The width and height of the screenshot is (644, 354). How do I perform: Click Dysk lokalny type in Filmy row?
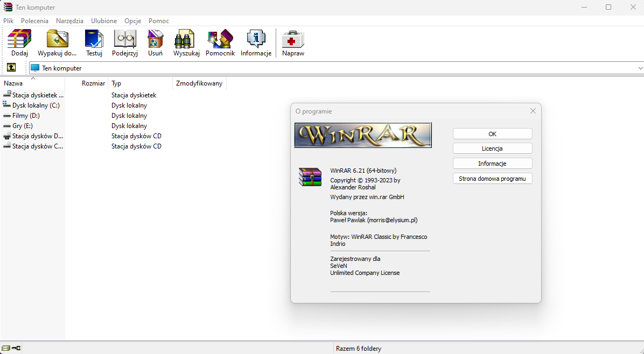(x=129, y=116)
